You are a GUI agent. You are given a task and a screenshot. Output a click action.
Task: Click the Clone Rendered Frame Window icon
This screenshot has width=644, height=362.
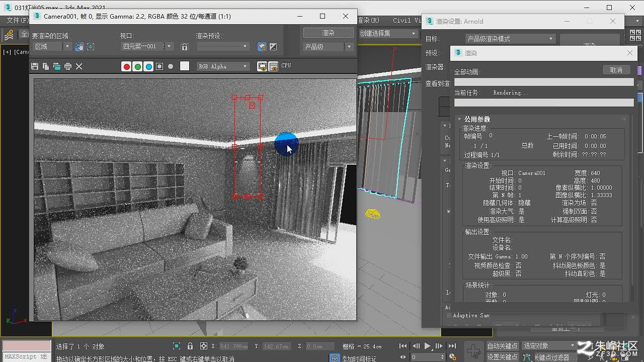point(57,66)
